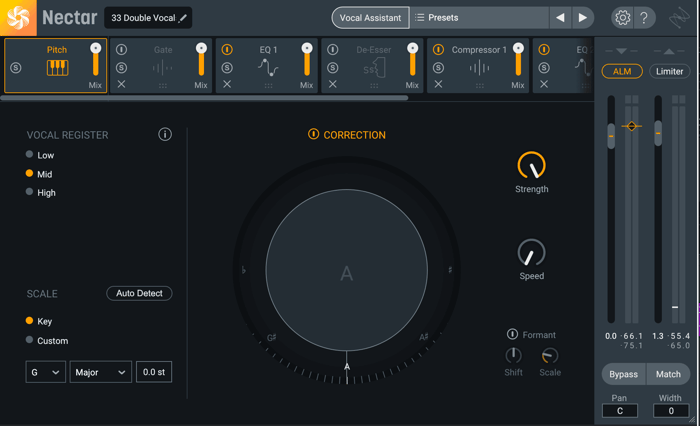Select the Mid vocal register
Screen dimensions: 700x426
point(29,173)
